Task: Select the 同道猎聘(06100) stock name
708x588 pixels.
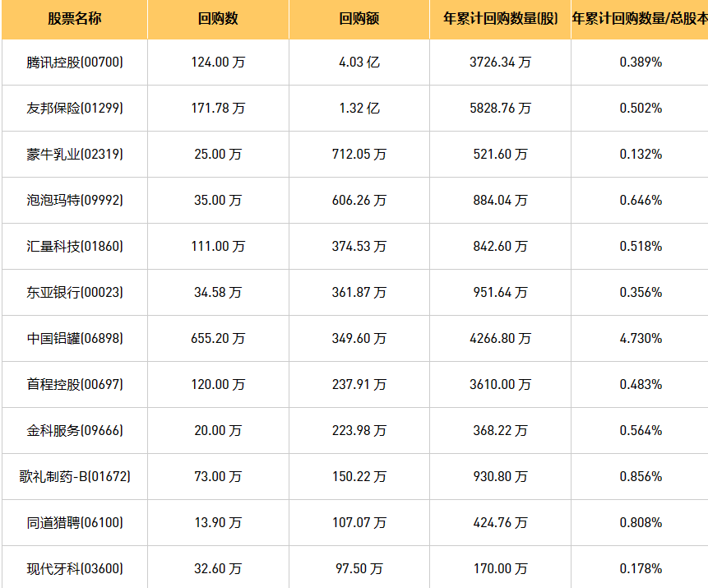Action: tap(75, 522)
